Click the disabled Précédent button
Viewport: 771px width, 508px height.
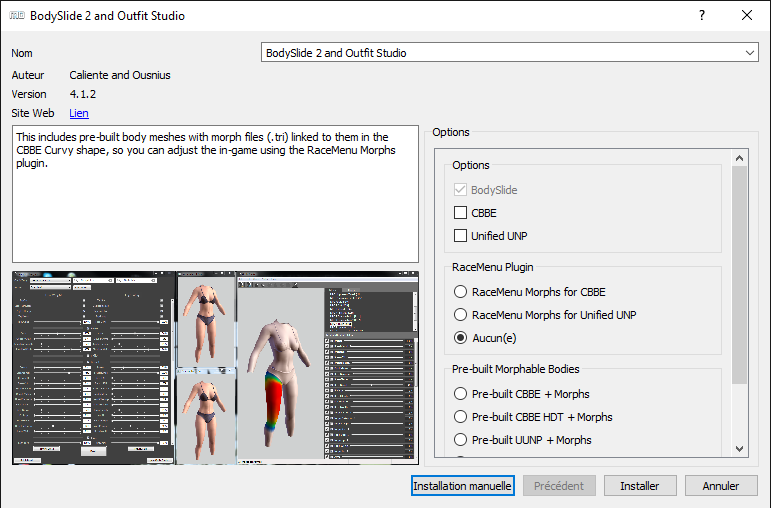(559, 486)
